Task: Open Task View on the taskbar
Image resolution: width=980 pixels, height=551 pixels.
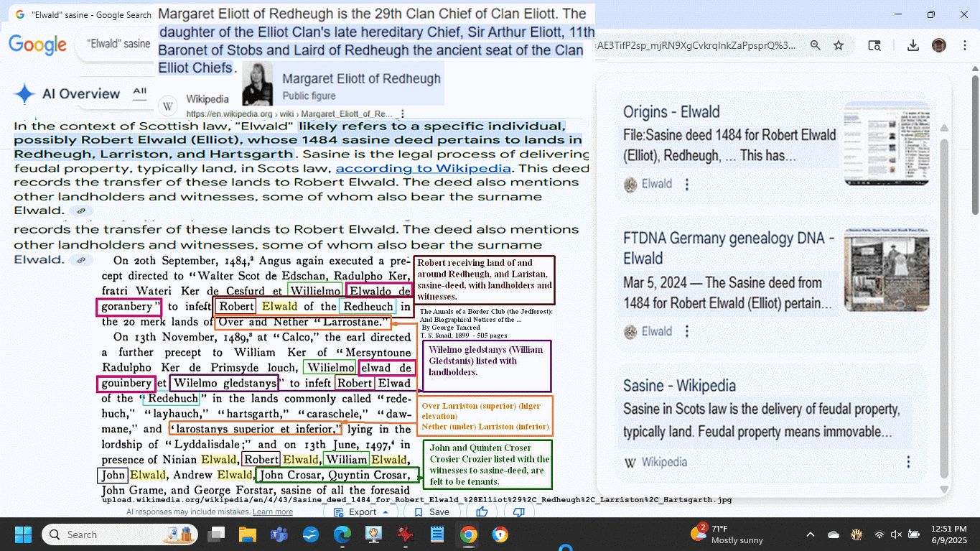Action: pyautogui.click(x=215, y=534)
